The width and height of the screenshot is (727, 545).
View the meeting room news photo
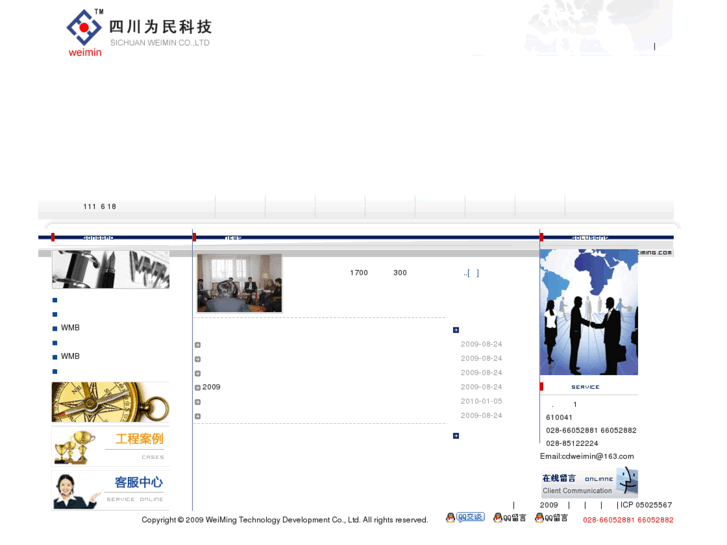(x=239, y=283)
